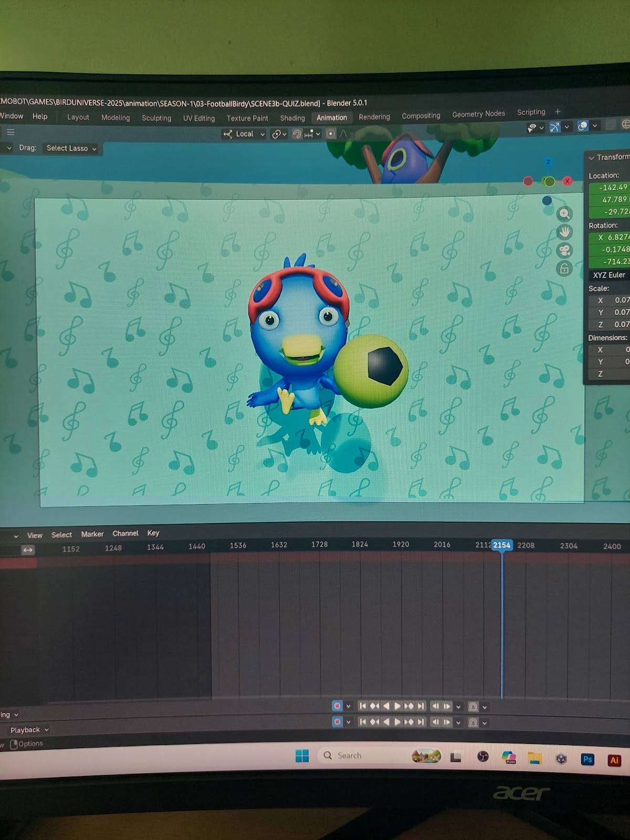Click the current frame marker 2154
Image resolution: width=630 pixels, height=840 pixels.
pyautogui.click(x=502, y=545)
